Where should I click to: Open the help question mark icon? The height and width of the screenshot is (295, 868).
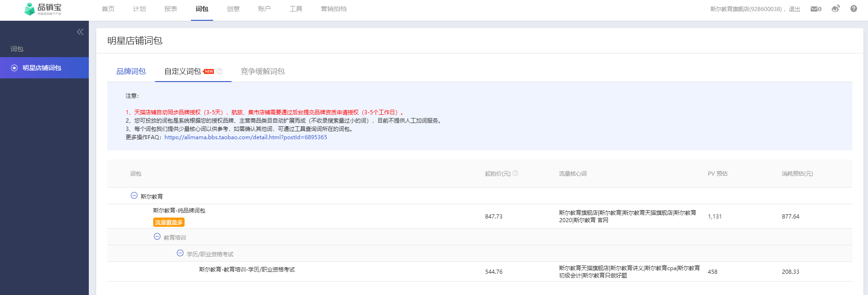pyautogui.click(x=854, y=9)
